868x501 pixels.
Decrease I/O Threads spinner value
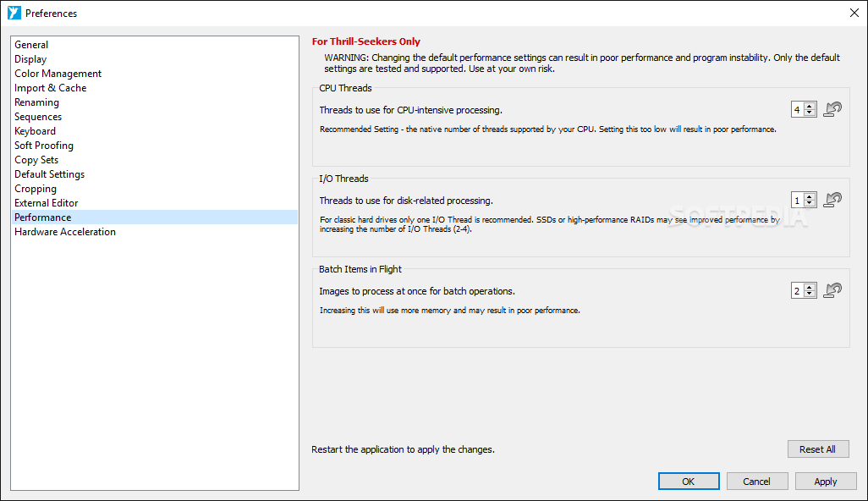810,204
